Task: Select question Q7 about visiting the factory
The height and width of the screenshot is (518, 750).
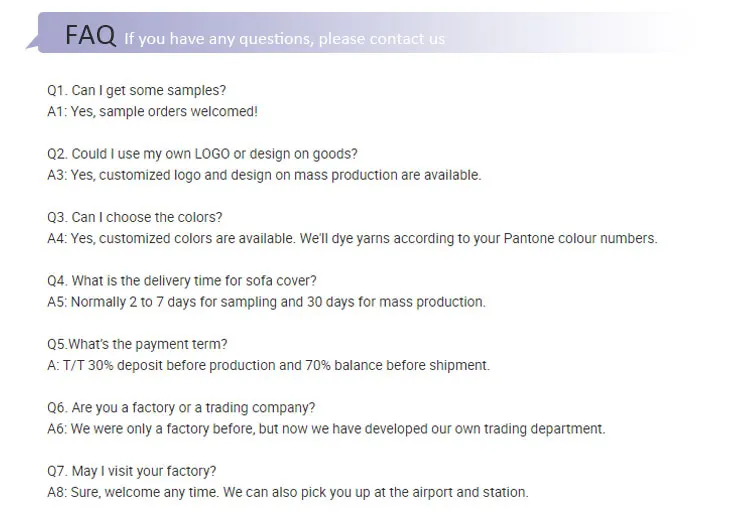Action: tap(131, 471)
